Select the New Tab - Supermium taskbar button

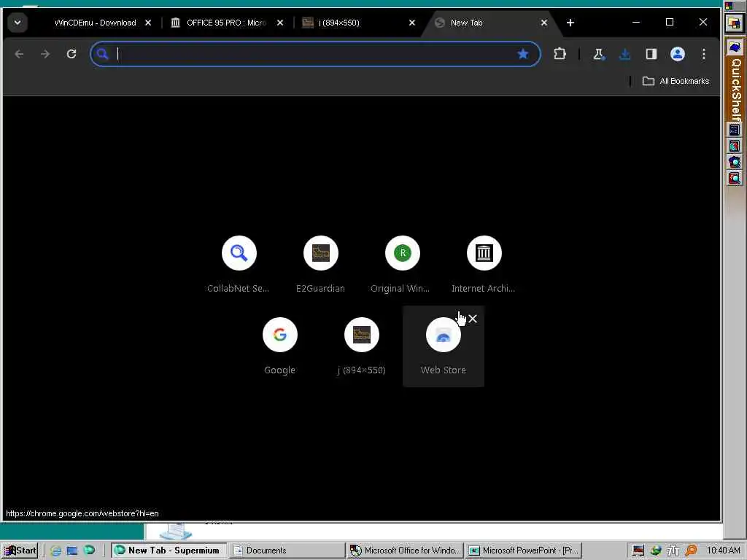(x=169, y=550)
